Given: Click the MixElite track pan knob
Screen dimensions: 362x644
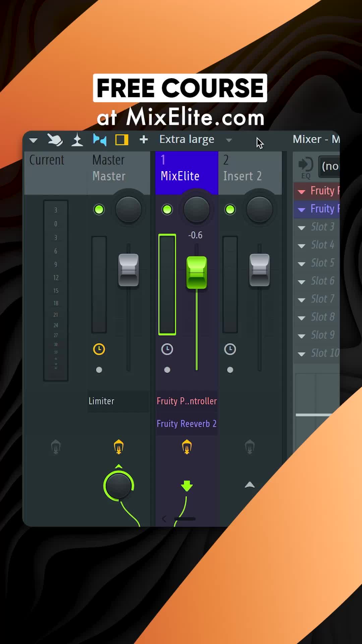Looking at the screenshot, I should (196, 210).
